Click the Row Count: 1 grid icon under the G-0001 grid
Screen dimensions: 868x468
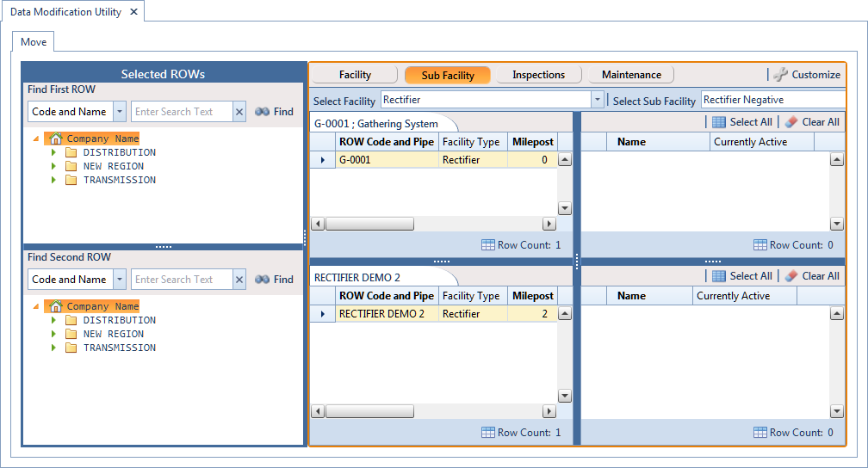click(487, 245)
